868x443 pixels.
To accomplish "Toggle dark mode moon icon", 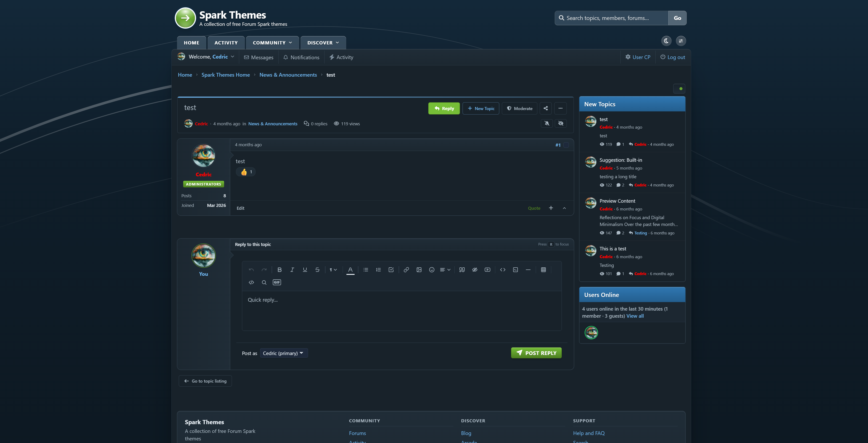I will (x=666, y=41).
